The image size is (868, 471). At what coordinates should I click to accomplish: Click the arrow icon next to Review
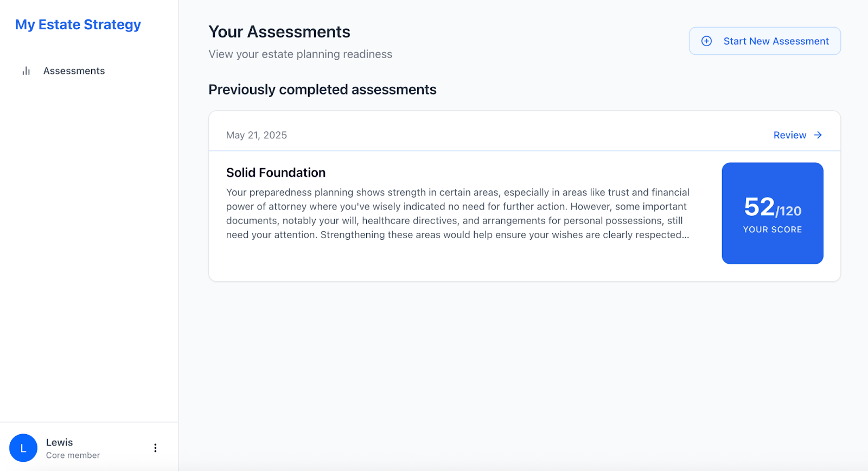818,135
